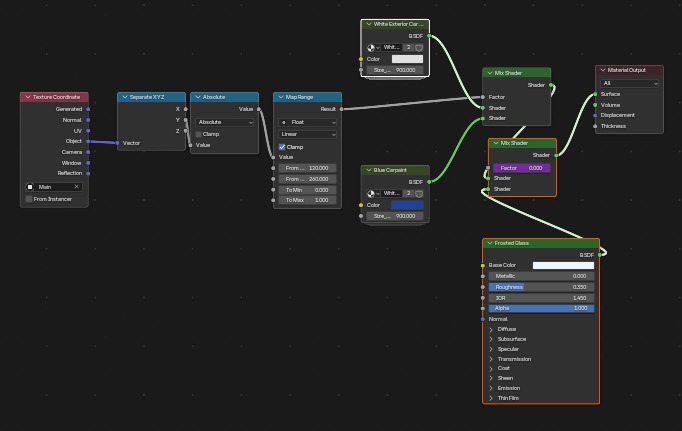Viewport: 682px width, 431px height.
Task: Collapse the Frosted Glass node
Action: (x=490, y=243)
